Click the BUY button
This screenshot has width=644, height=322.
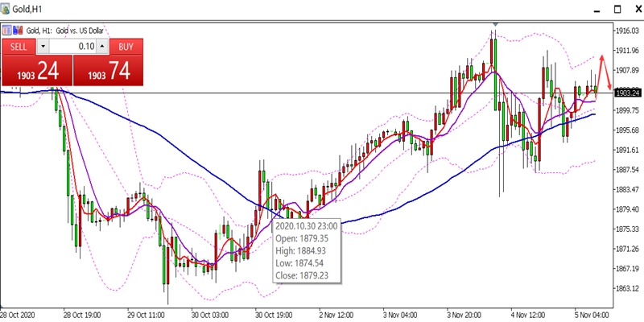[126, 47]
